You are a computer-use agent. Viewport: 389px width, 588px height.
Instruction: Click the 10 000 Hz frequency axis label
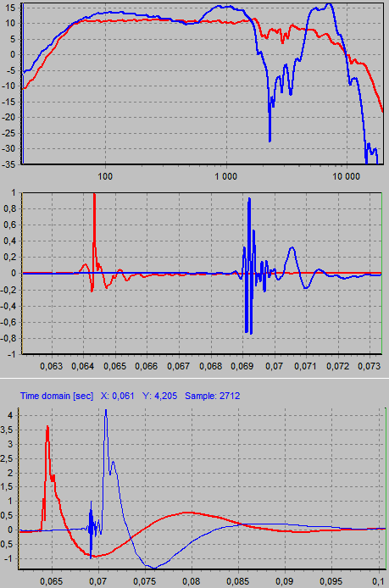(x=347, y=176)
